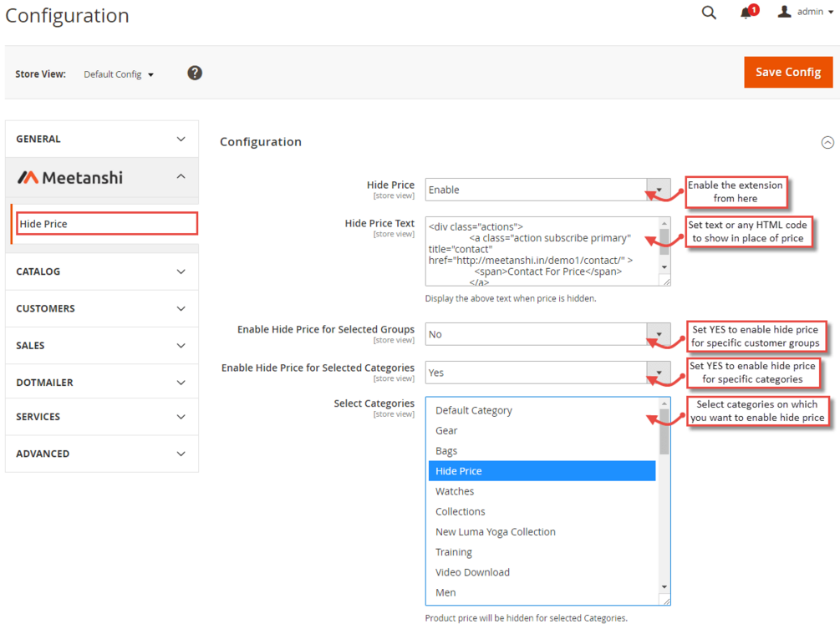This screenshot has height=624, width=840.
Task: Select Watches in the categories list
Action: pos(455,491)
